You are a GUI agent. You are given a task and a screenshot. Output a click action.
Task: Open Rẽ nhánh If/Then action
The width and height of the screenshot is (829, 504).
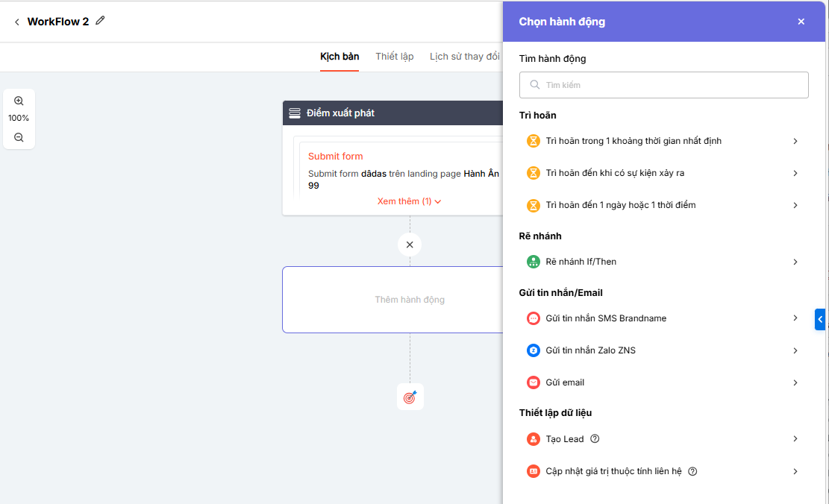(663, 262)
